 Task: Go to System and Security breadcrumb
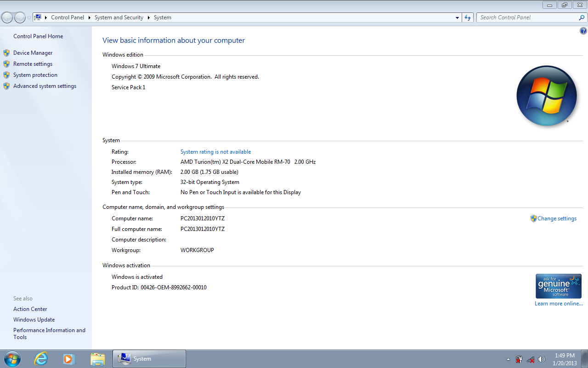coord(119,17)
